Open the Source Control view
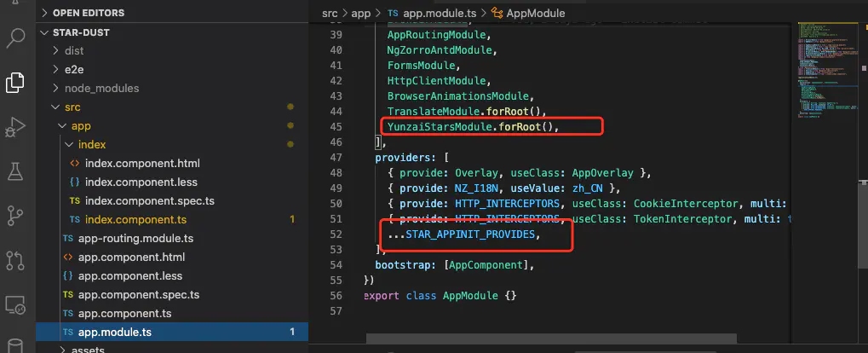 pyautogui.click(x=15, y=215)
